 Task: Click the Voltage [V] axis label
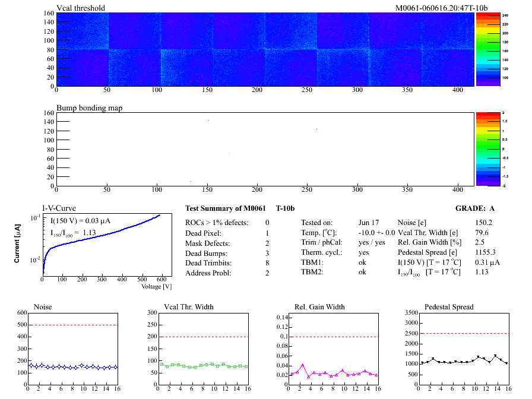pos(156,286)
